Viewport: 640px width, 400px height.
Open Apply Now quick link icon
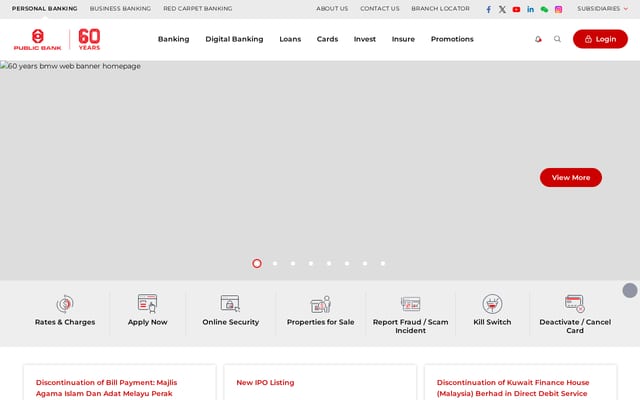point(147,304)
